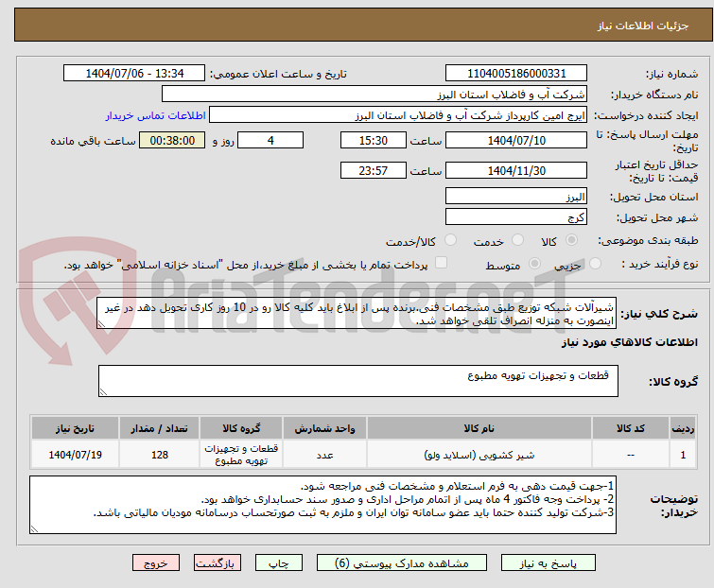Click the واحد شمارش column header

point(324,428)
